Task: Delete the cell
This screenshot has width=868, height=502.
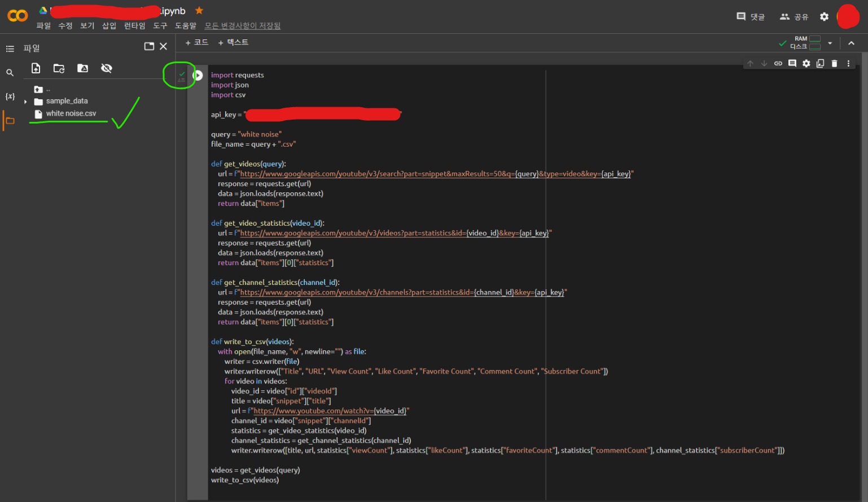Action: click(835, 63)
